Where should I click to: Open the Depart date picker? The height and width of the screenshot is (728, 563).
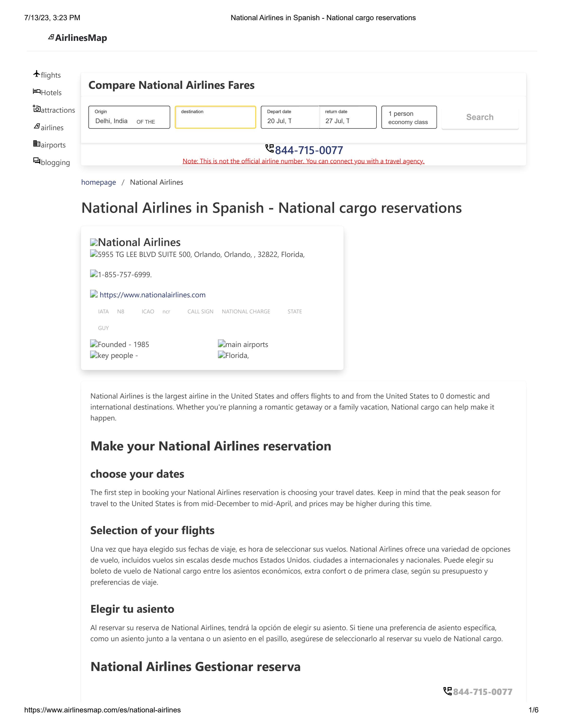290,117
